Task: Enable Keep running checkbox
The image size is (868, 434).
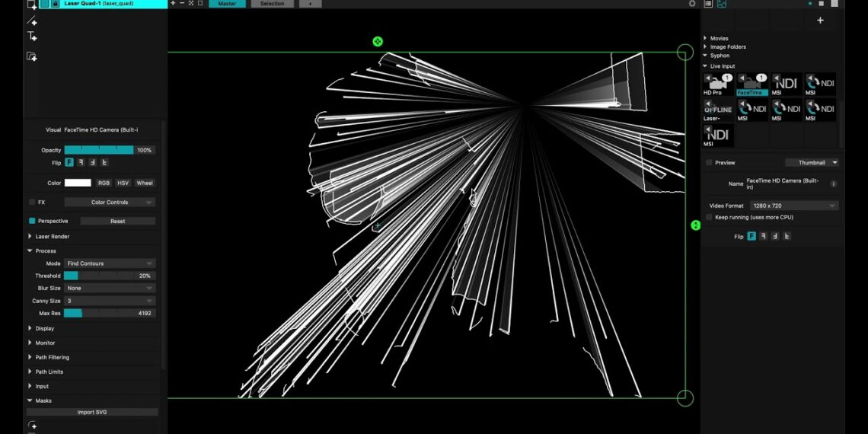Action: [710, 217]
